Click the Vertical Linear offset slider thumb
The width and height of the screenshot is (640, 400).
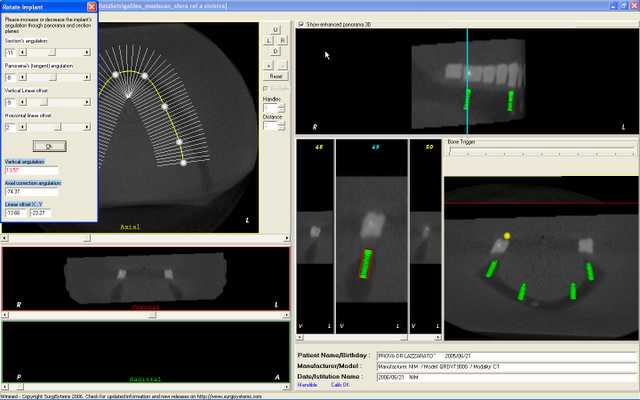point(44,102)
